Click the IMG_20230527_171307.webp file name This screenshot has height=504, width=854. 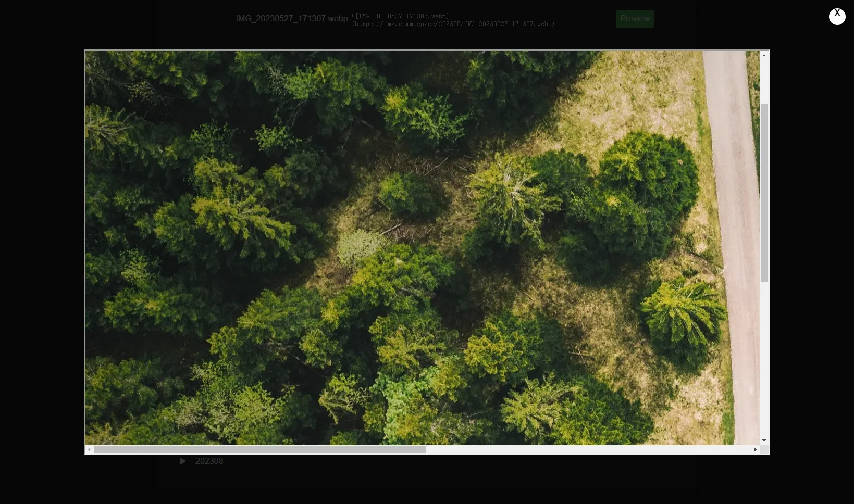(x=291, y=19)
